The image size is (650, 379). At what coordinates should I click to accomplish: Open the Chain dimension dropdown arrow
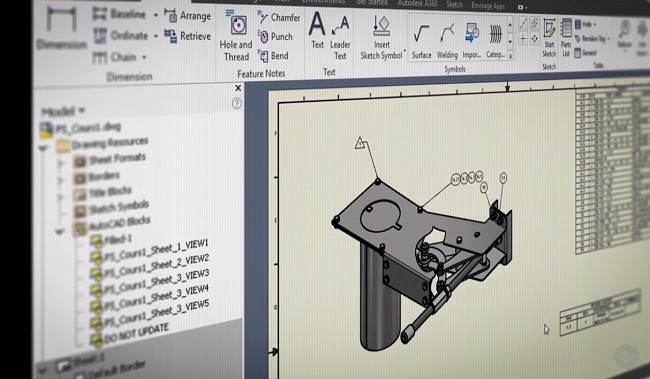click(x=144, y=57)
